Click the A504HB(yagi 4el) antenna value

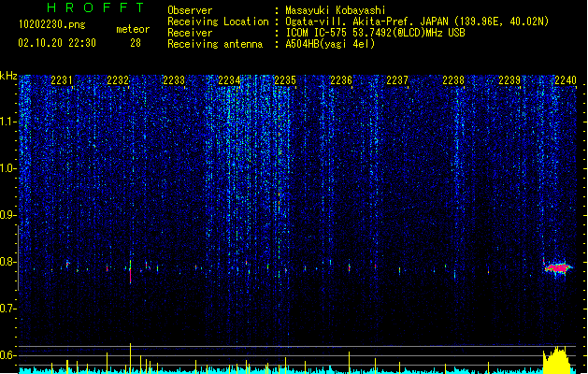click(x=330, y=44)
